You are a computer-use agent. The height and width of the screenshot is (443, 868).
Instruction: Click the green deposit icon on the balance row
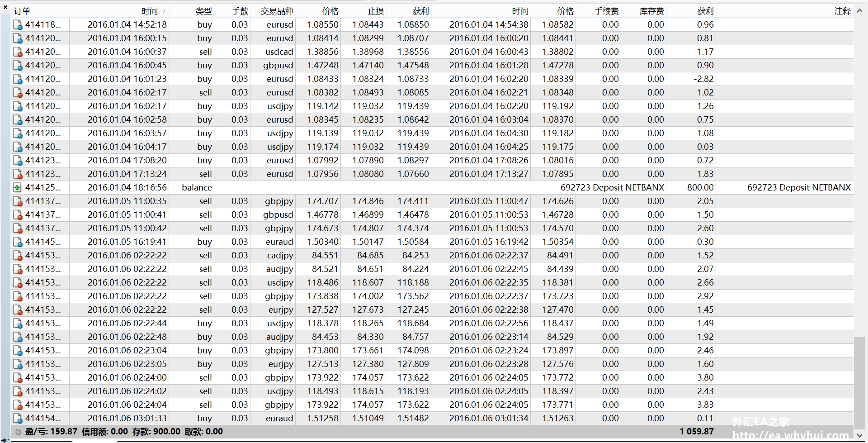17,188
